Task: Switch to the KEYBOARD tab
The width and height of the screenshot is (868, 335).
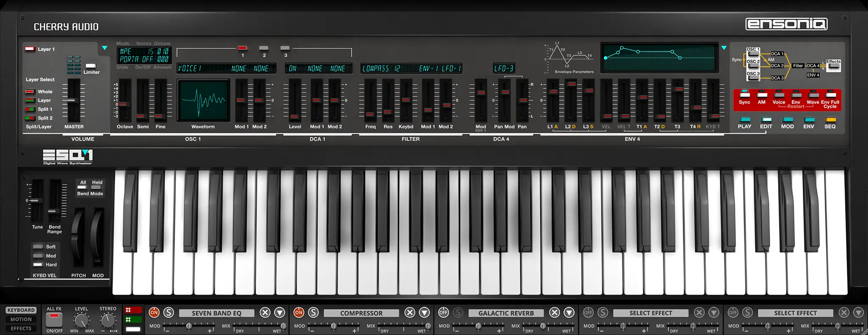Action: click(x=21, y=310)
